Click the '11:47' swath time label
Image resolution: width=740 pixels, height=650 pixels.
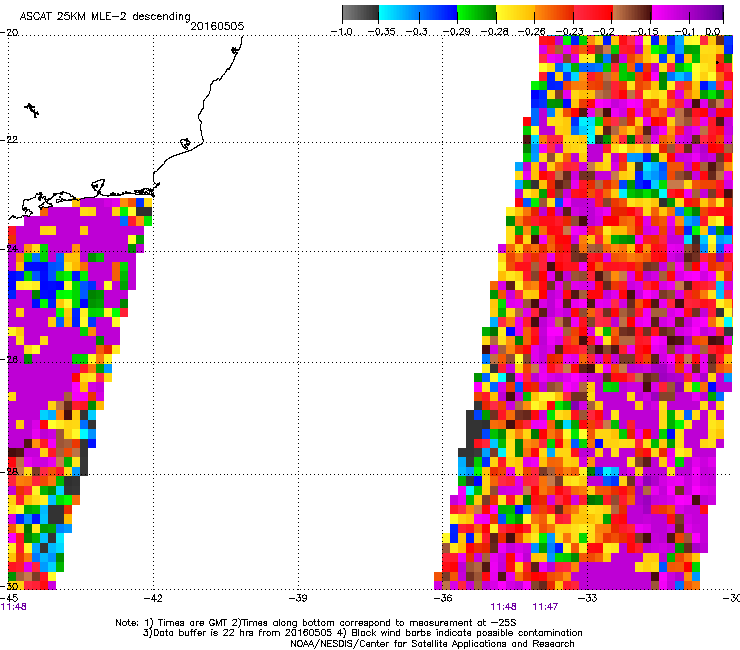[x=545, y=607]
